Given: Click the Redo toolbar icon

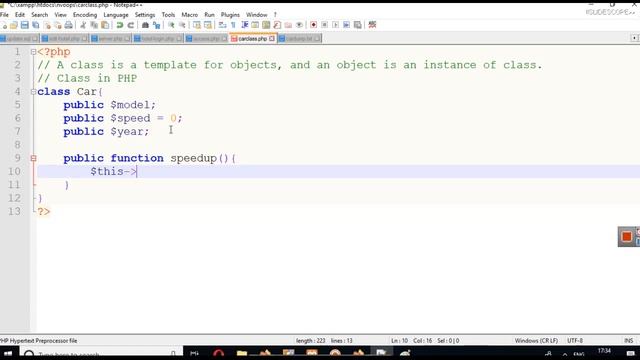Looking at the screenshot, I should [131, 25].
